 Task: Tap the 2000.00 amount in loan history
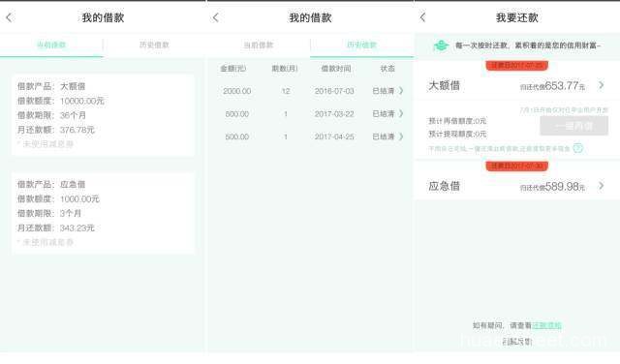(236, 91)
